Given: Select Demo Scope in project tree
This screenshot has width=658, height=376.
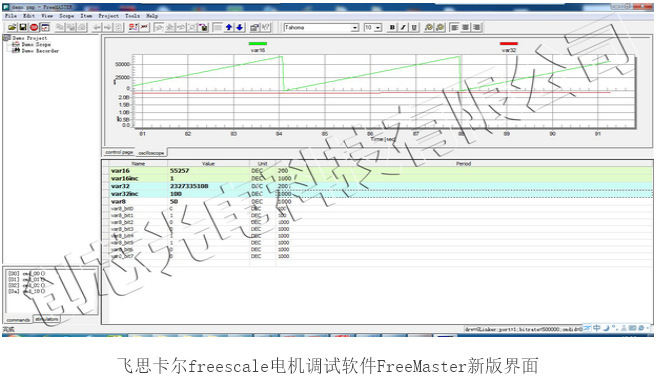Looking at the screenshot, I should coord(36,44).
